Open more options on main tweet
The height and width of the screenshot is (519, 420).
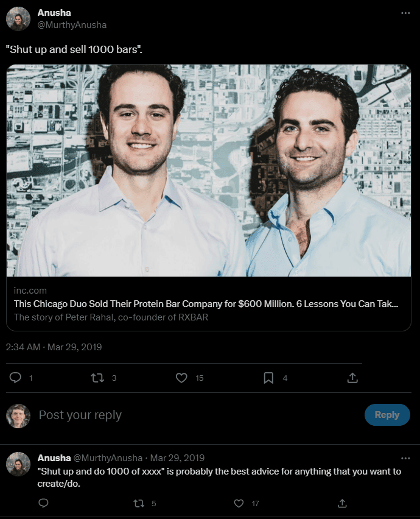(405, 13)
